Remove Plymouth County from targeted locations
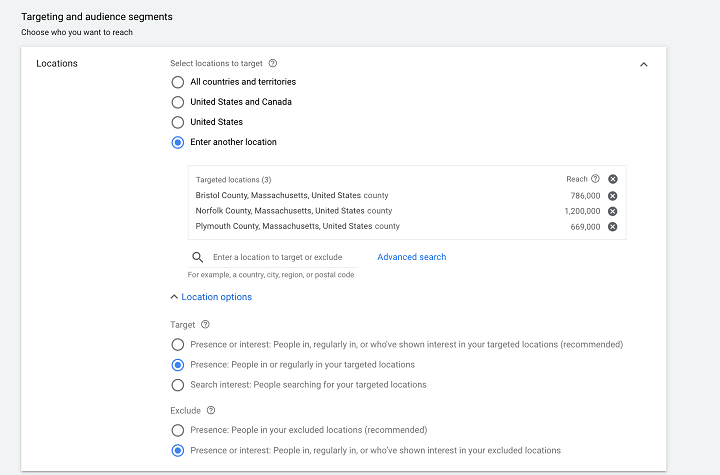 (613, 227)
